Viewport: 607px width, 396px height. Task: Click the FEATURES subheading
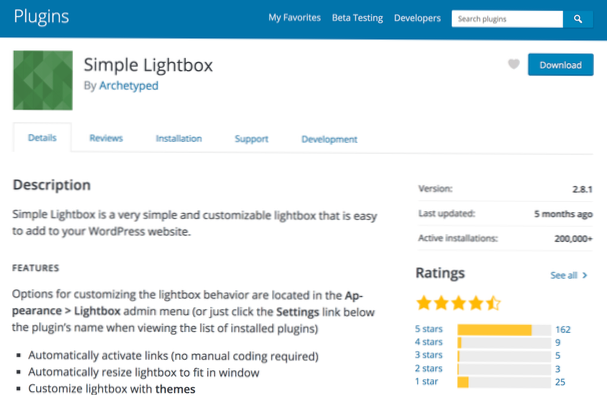tap(36, 268)
